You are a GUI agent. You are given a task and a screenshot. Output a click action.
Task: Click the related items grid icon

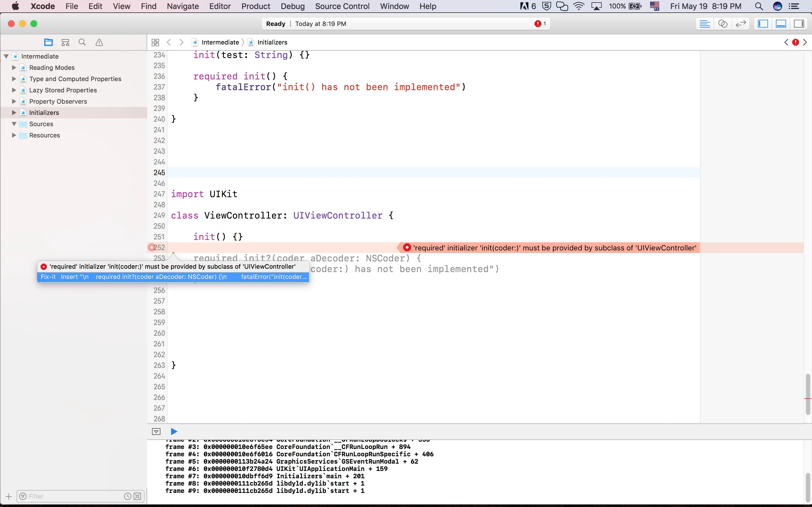point(155,42)
